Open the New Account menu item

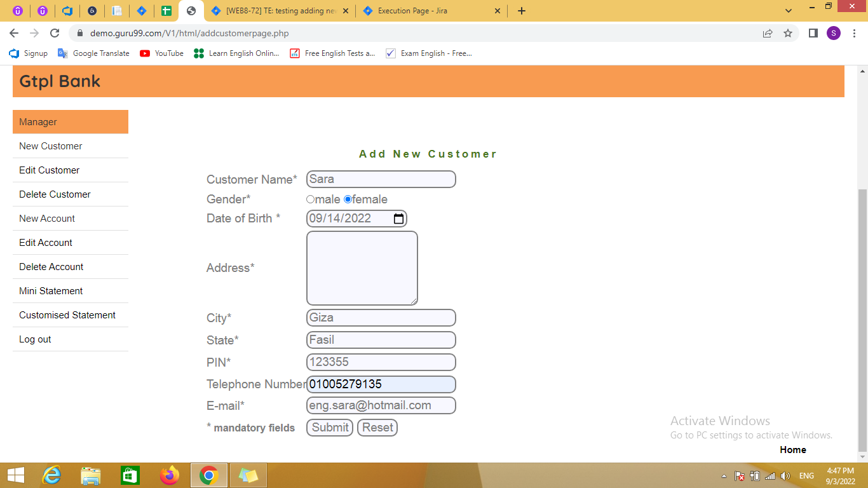[47, 219]
